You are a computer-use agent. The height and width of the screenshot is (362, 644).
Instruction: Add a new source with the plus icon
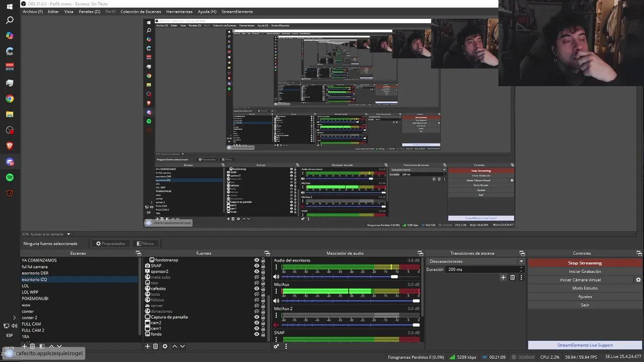pos(147,346)
